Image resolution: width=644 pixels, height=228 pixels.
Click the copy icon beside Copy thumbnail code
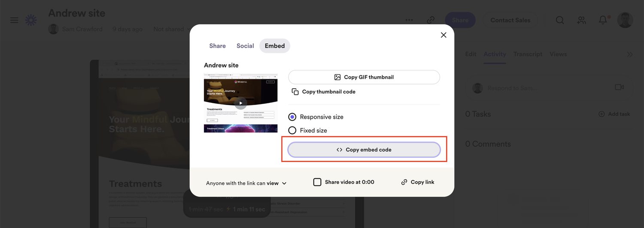[x=295, y=92]
